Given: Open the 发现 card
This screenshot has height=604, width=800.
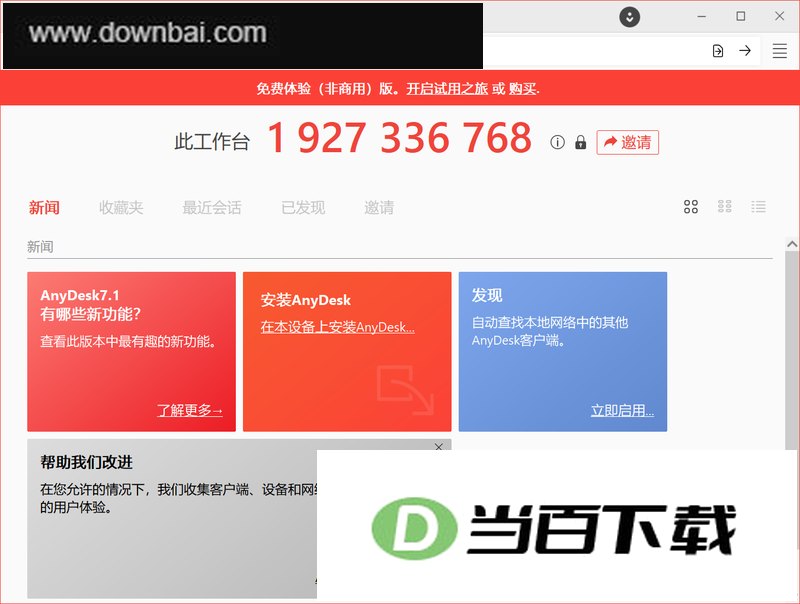Looking at the screenshot, I should point(563,351).
